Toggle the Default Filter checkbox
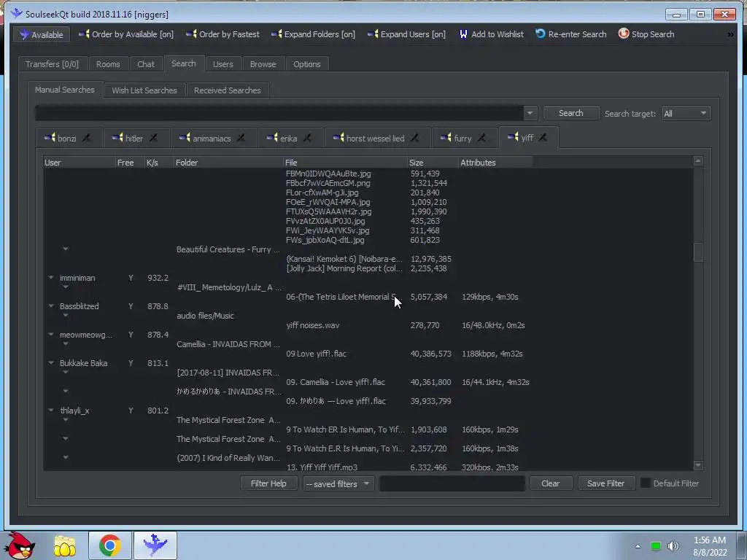The width and height of the screenshot is (747, 560). click(x=645, y=483)
